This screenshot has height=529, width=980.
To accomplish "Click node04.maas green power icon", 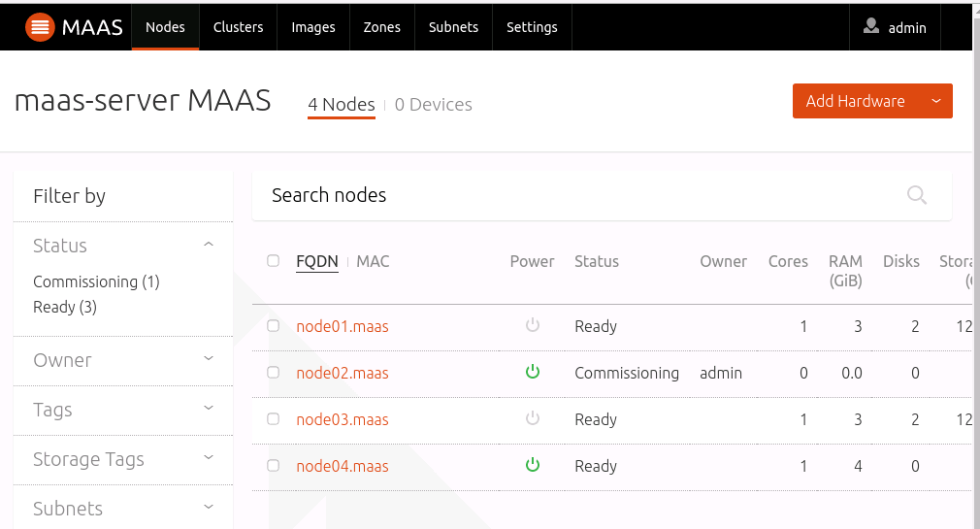I will (533, 465).
